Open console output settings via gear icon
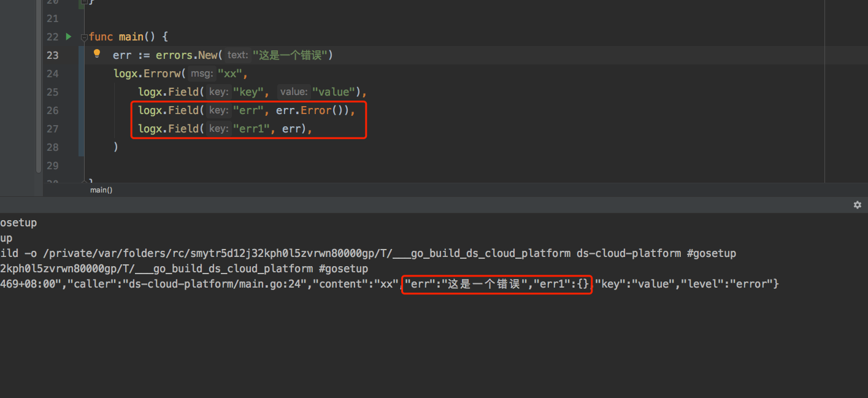 tap(857, 205)
